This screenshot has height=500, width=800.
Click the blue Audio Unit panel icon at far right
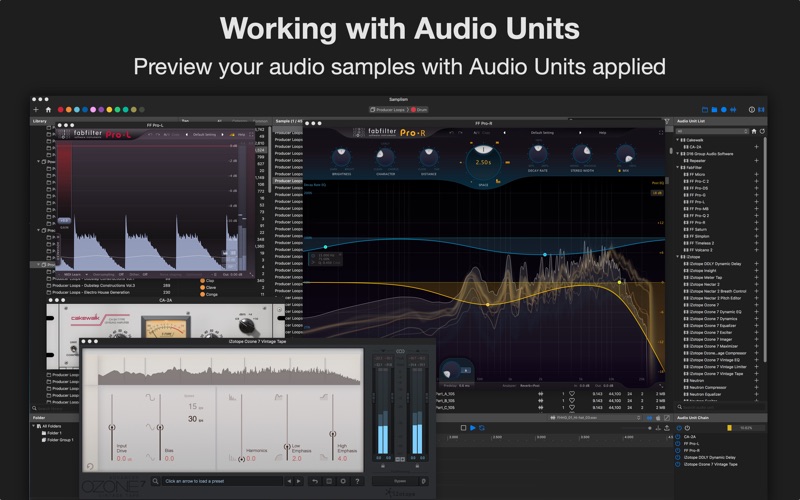click(x=761, y=110)
